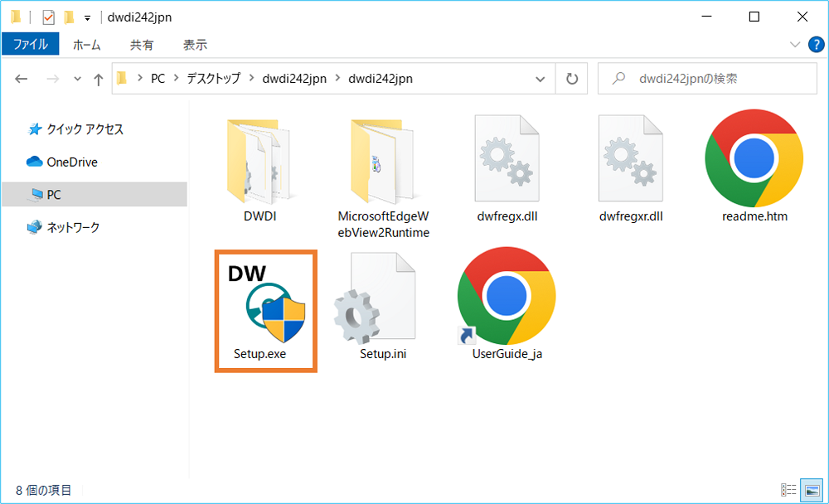Image resolution: width=829 pixels, height=504 pixels.
Task: Refresh the folder view
Action: [x=571, y=79]
